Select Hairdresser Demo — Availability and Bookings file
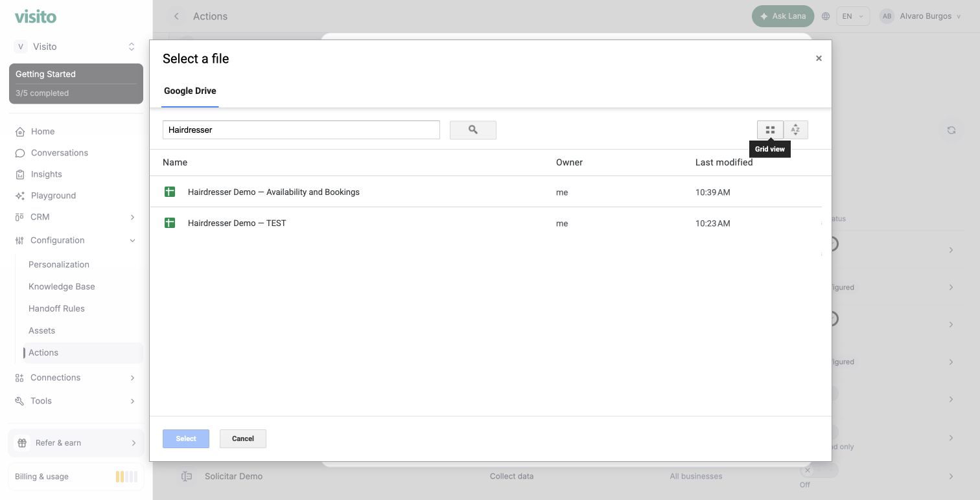Viewport: 980px width, 500px height. [485, 192]
